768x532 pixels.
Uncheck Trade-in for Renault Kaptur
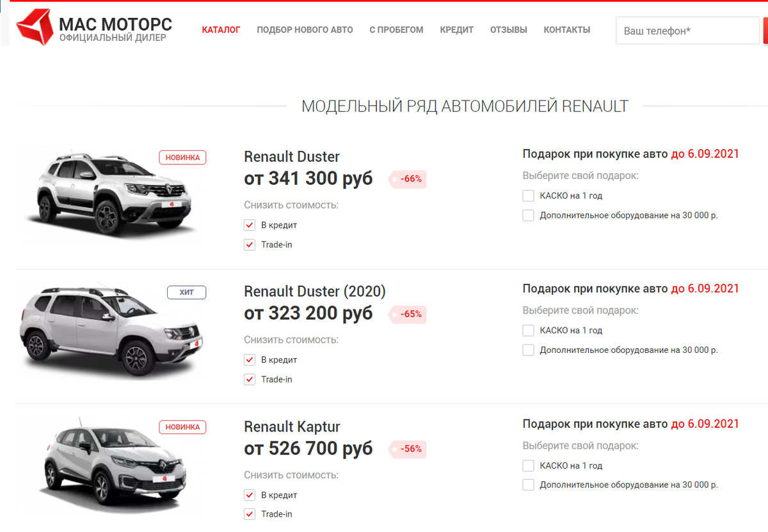250,514
